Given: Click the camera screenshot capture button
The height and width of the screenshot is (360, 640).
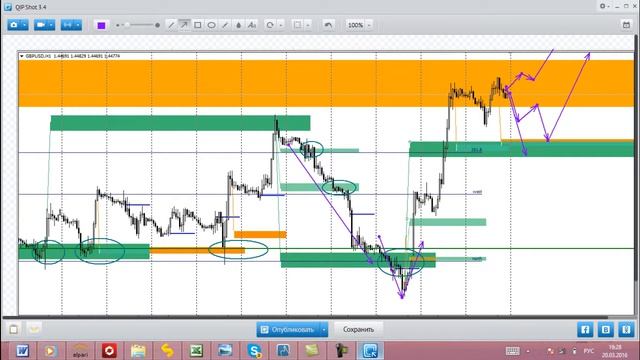Looking at the screenshot, I should pos(14,25).
